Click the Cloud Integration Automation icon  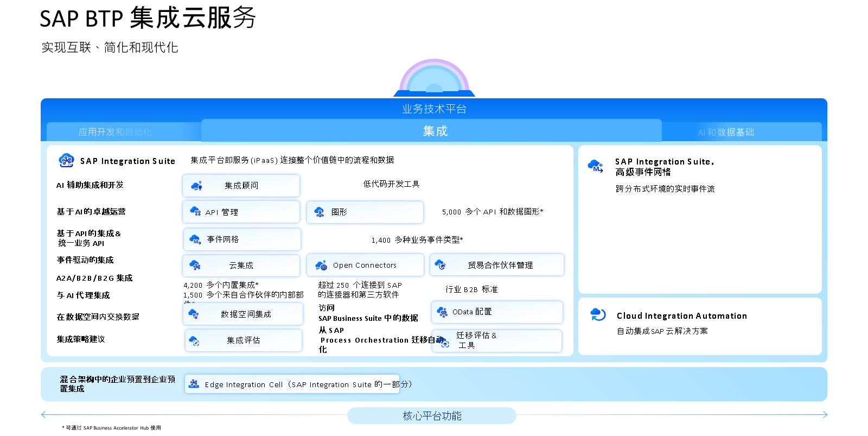point(598,314)
